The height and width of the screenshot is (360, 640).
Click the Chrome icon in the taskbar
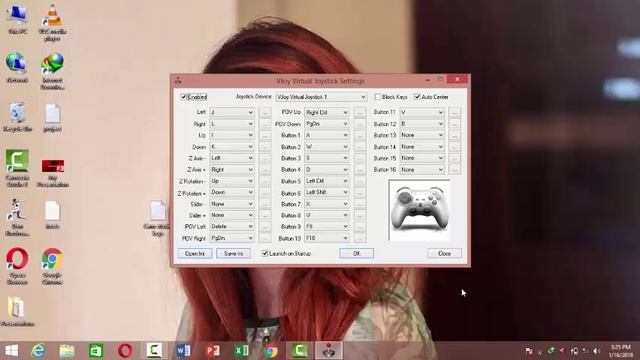tap(271, 351)
